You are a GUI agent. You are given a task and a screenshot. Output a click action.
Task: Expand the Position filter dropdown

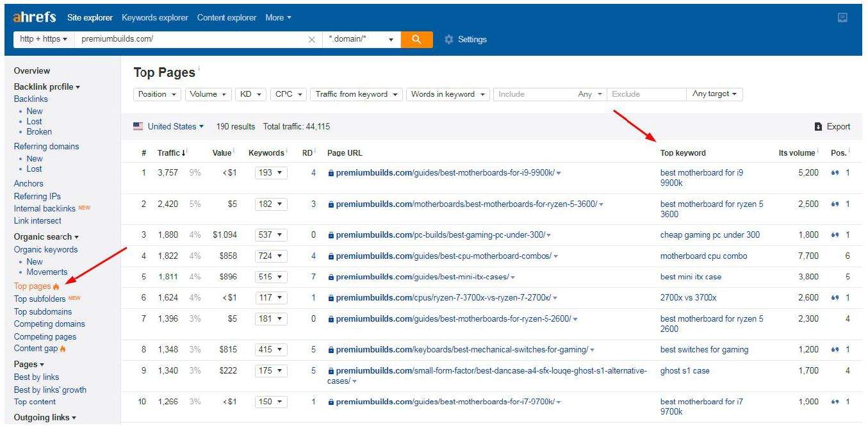[158, 94]
